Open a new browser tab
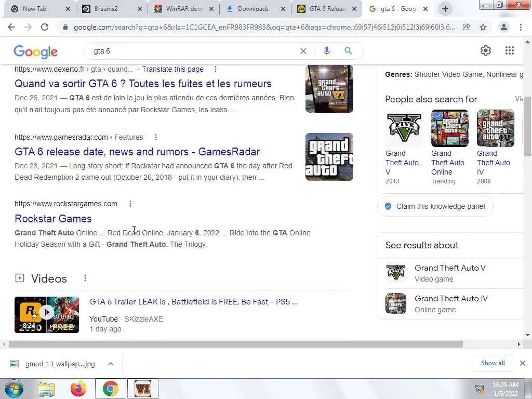 [445, 9]
